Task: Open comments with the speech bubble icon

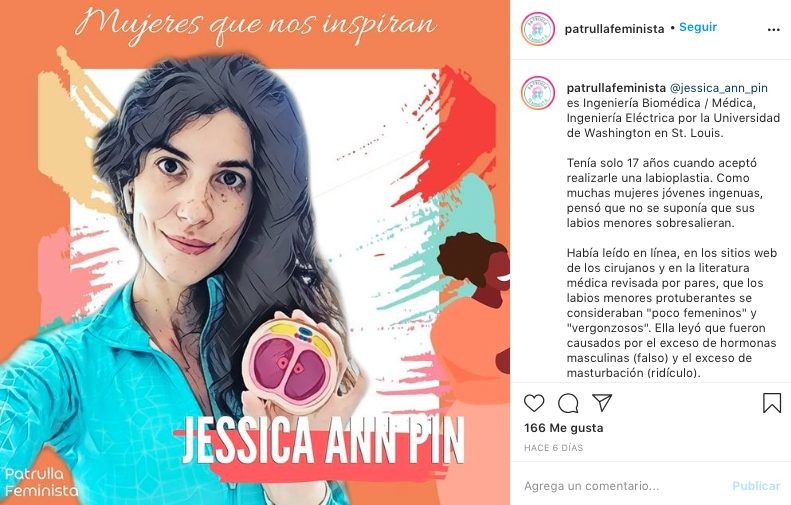Action: [x=568, y=403]
